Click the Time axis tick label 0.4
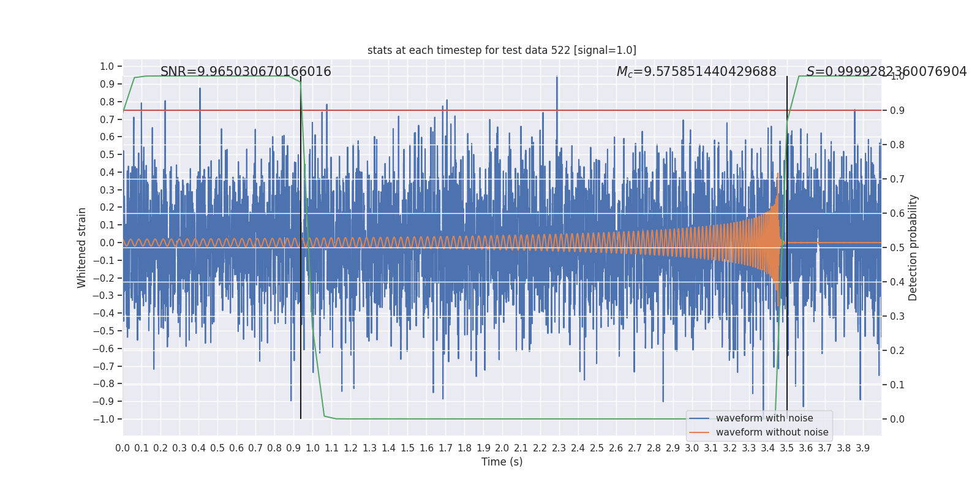Viewport: 980px width, 490px height. [198, 448]
